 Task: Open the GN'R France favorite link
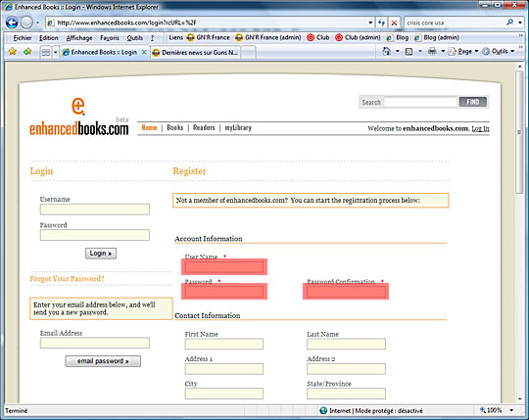pyautogui.click(x=208, y=37)
